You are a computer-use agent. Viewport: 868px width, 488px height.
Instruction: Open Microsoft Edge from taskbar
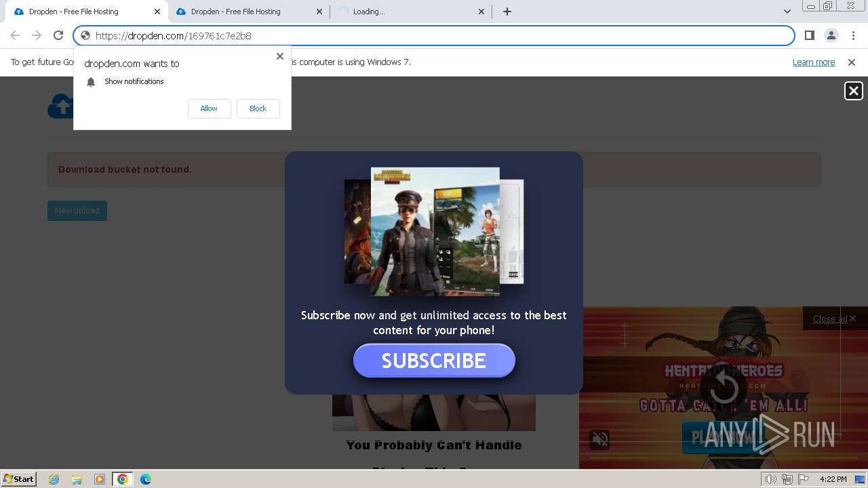pyautogui.click(x=146, y=479)
